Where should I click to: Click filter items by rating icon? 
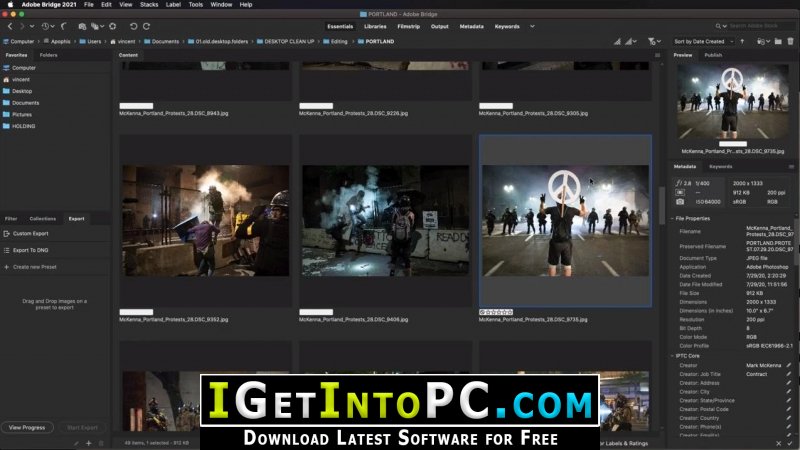(x=652, y=41)
